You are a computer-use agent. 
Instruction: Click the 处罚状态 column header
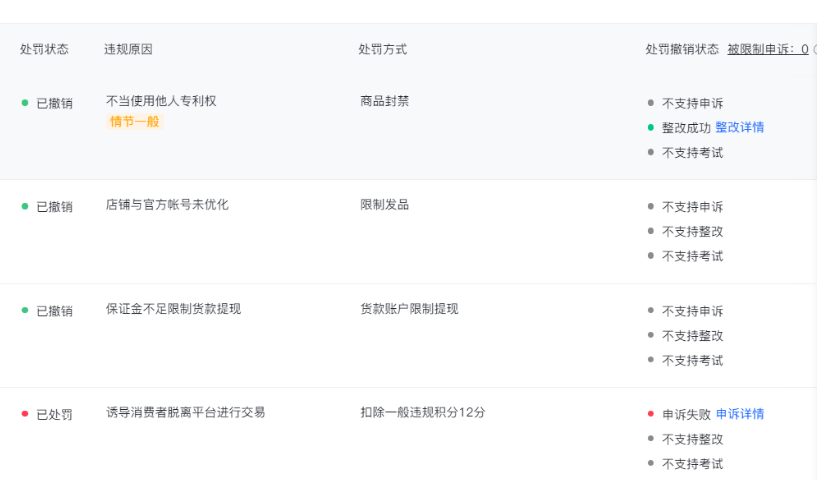(44, 49)
